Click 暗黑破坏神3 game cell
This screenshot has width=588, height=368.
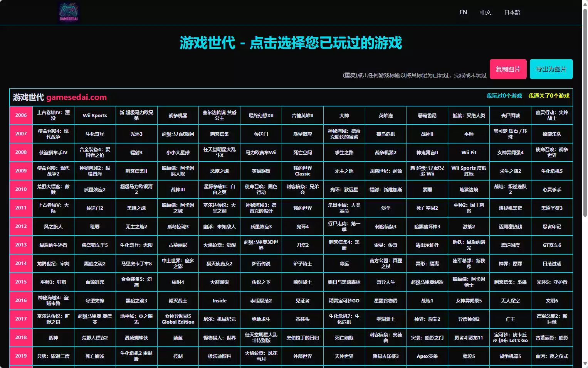(x=427, y=226)
